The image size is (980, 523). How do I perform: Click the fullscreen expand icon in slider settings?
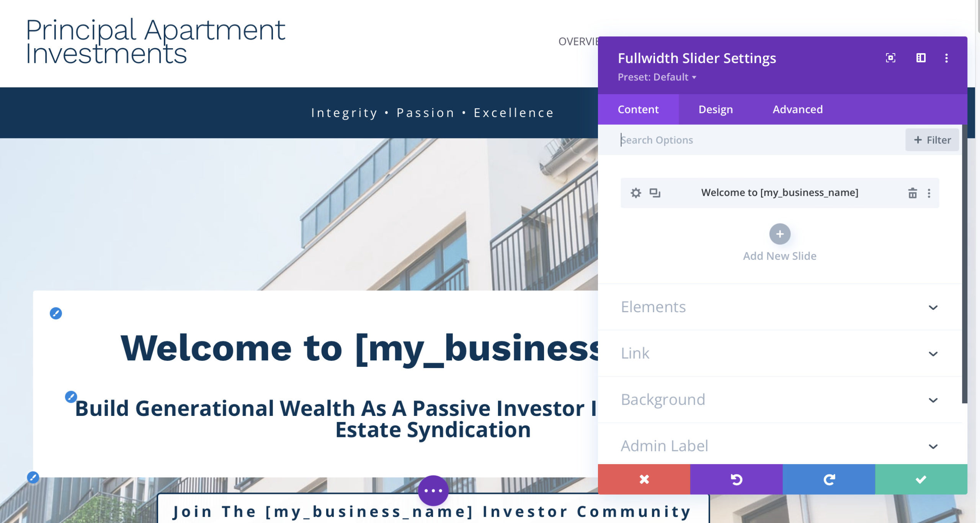[890, 58]
